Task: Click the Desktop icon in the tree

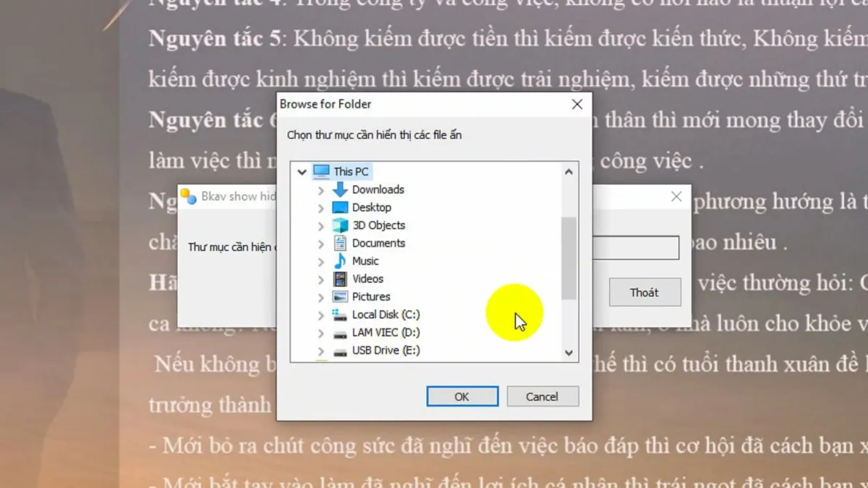Action: 341,207
